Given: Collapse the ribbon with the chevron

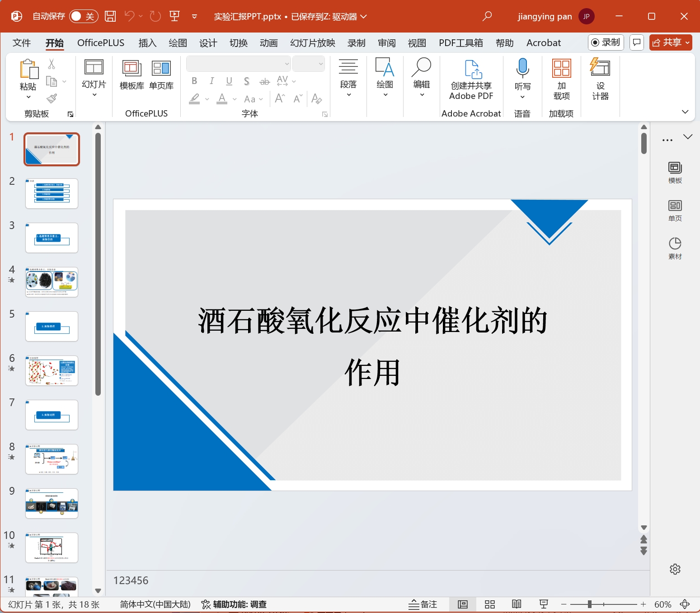Looking at the screenshot, I should point(686,112).
